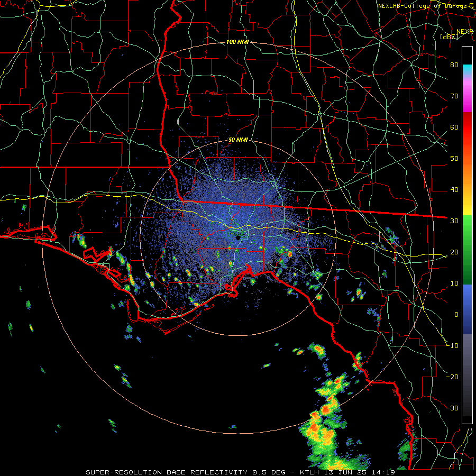This screenshot has width=476, height=476.
Task: Click the -30 value on the dBZ scale
Action: point(452,408)
